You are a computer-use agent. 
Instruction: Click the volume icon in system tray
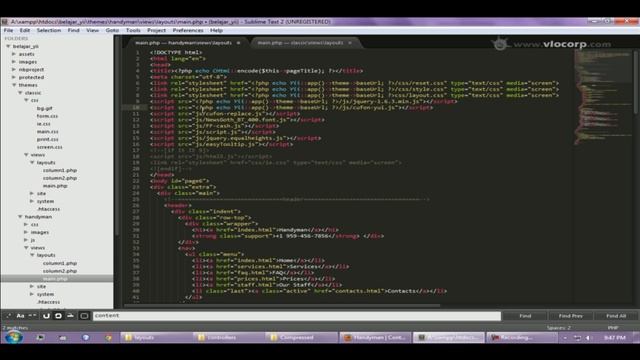pos(588,338)
